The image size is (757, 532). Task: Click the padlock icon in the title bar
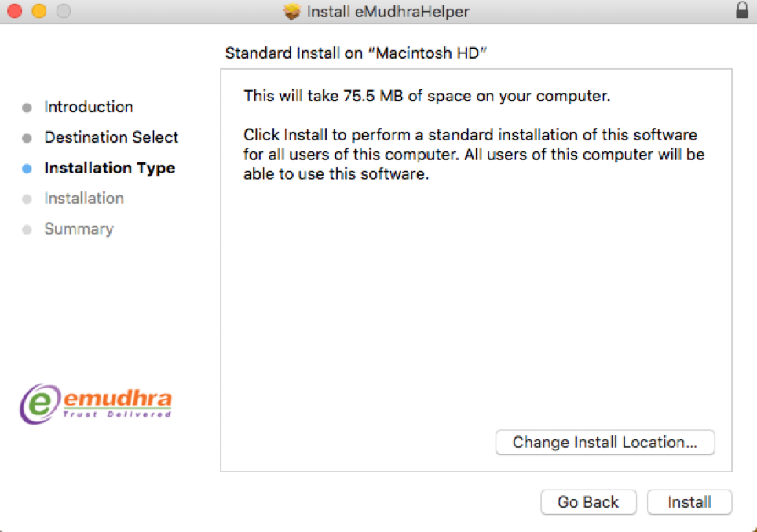tap(741, 11)
